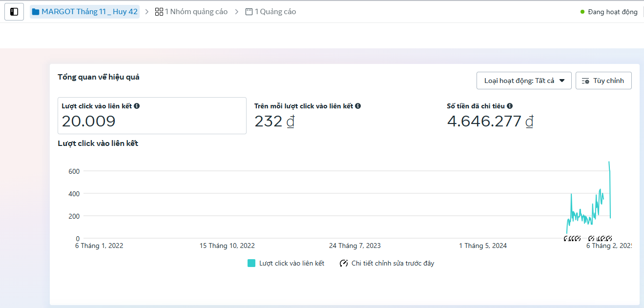Click the Tổng quan về hiệu quả heading
This screenshot has width=644, height=308.
(x=99, y=77)
